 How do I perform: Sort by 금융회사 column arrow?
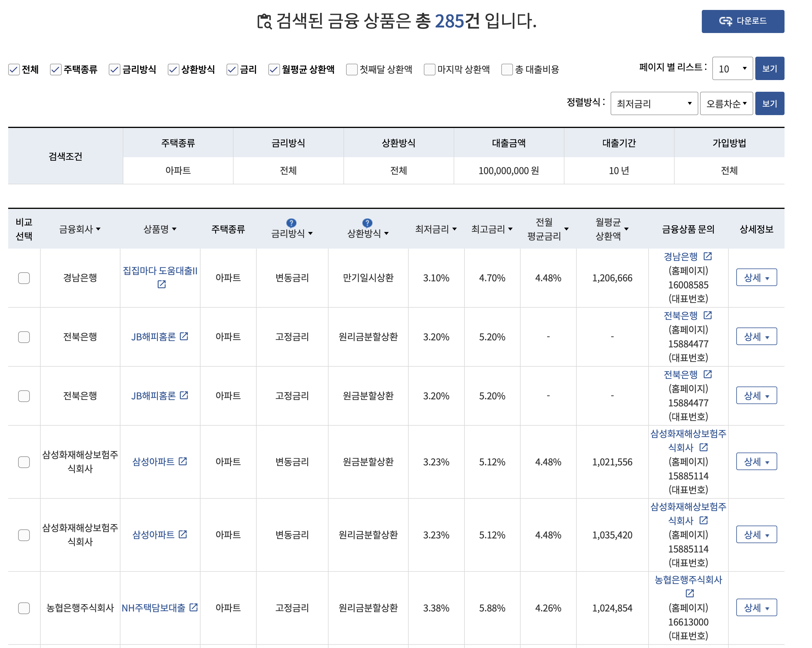(98, 229)
